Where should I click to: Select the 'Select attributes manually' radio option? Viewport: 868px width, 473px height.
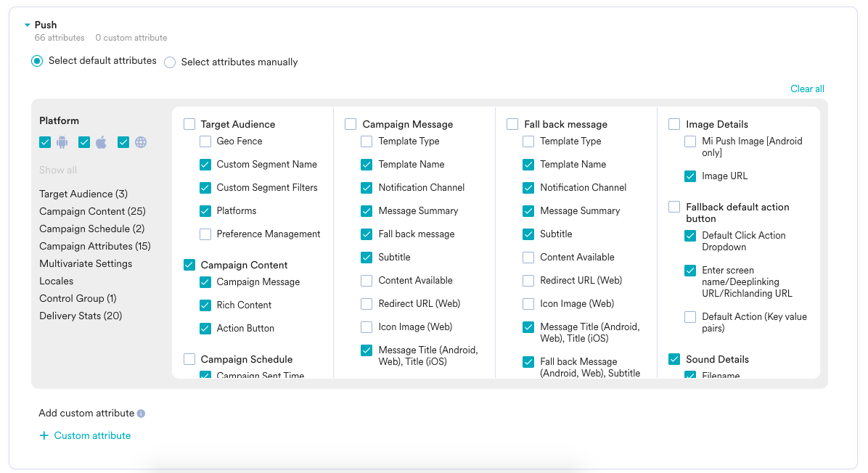click(x=170, y=62)
